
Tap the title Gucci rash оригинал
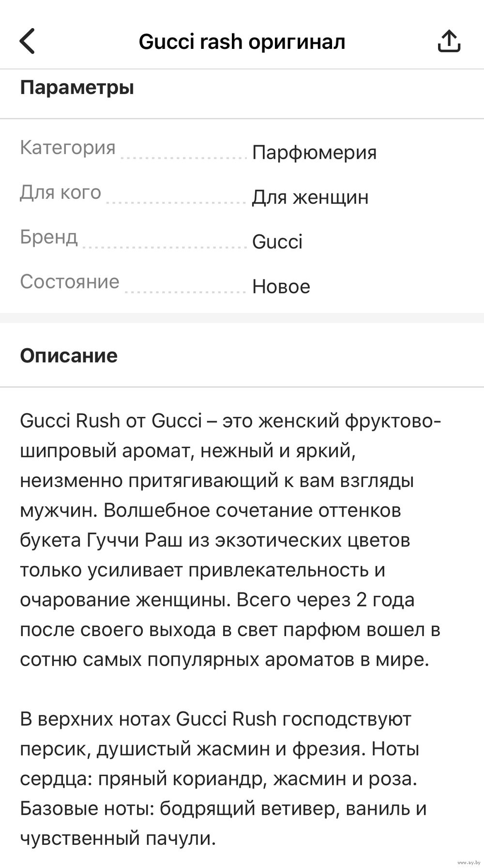242,42
